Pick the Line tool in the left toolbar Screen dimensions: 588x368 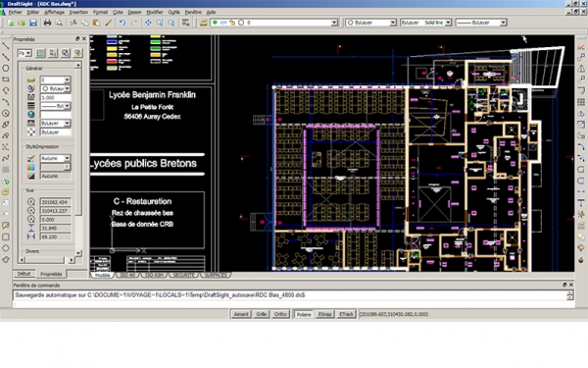click(6, 45)
